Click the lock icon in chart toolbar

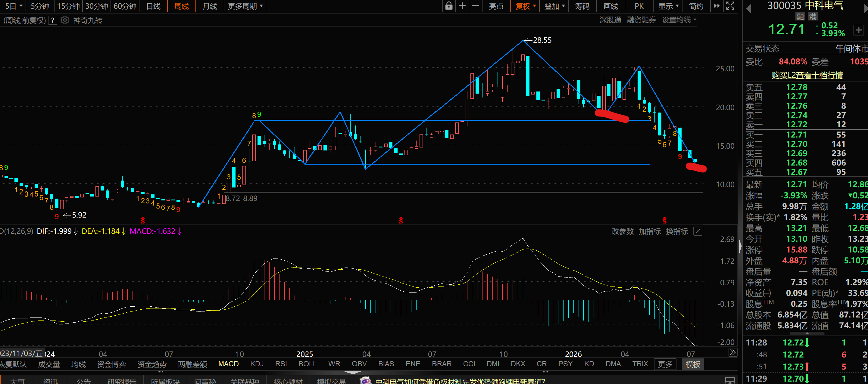pos(448,6)
